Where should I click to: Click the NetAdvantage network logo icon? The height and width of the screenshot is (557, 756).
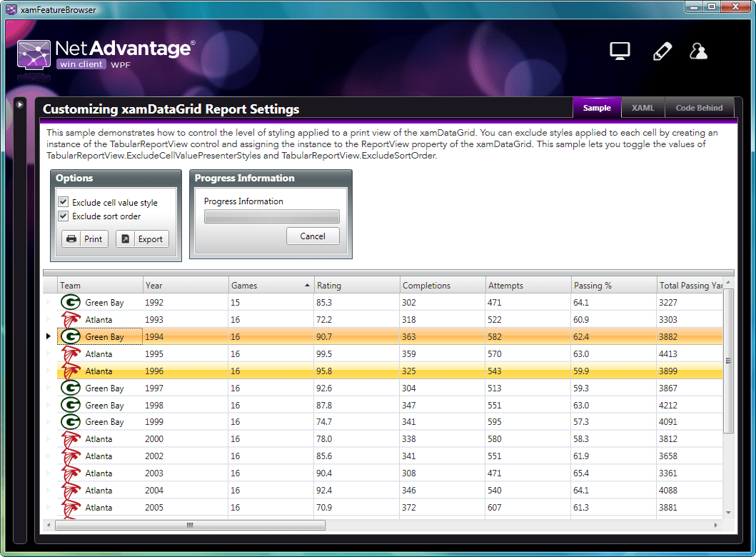(x=33, y=54)
